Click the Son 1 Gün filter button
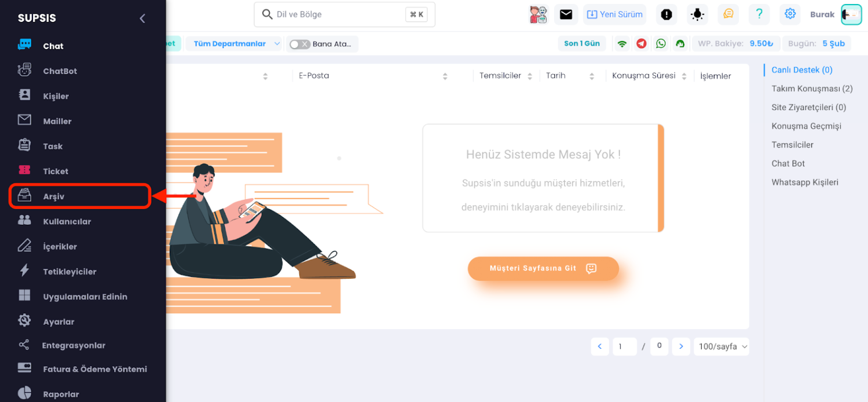The height and width of the screenshot is (402, 868). pyautogui.click(x=582, y=43)
